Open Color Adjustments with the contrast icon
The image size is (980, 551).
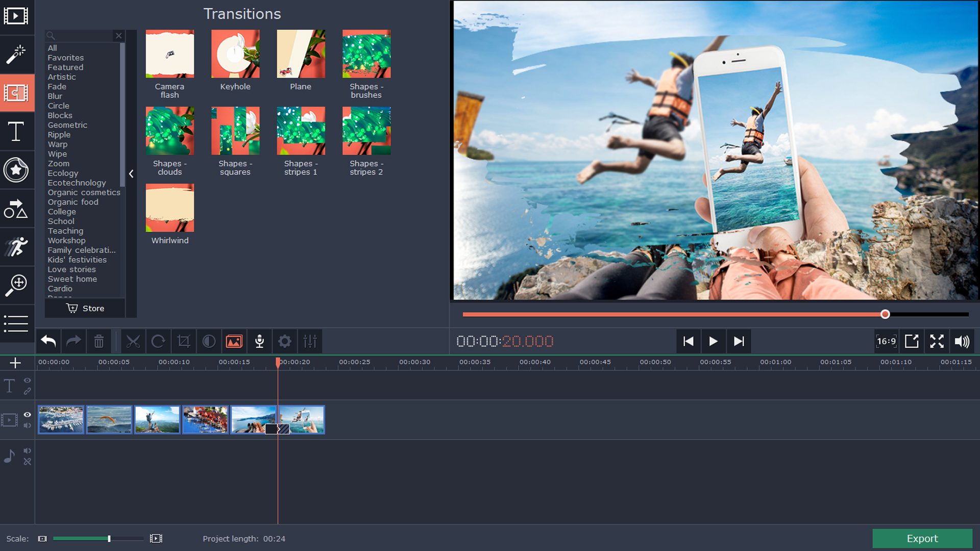pos(209,341)
